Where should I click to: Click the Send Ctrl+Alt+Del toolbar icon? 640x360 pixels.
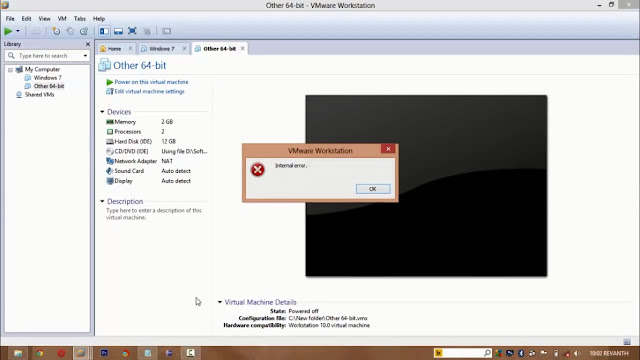tap(36, 31)
